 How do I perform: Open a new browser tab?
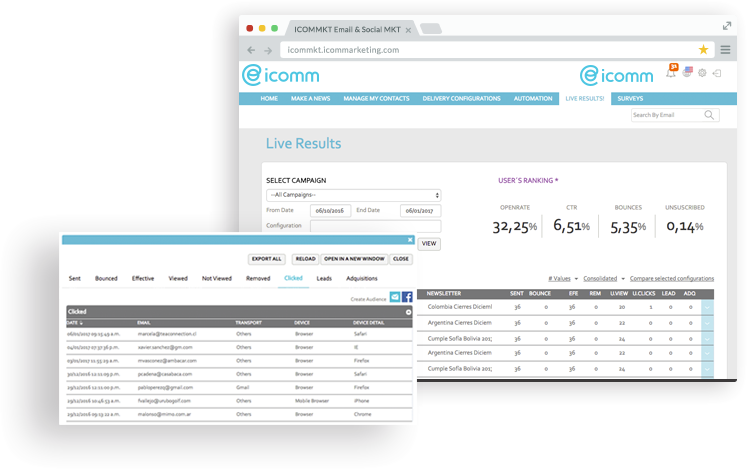coord(431,29)
